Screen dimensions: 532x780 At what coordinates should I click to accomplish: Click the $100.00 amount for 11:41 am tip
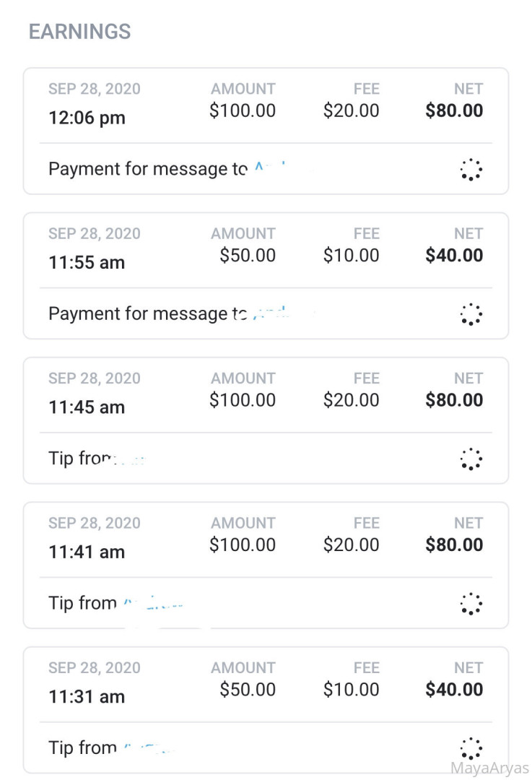point(243,545)
